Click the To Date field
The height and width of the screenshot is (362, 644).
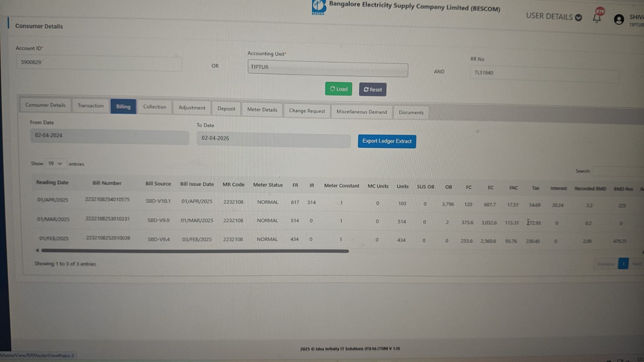[273, 139]
